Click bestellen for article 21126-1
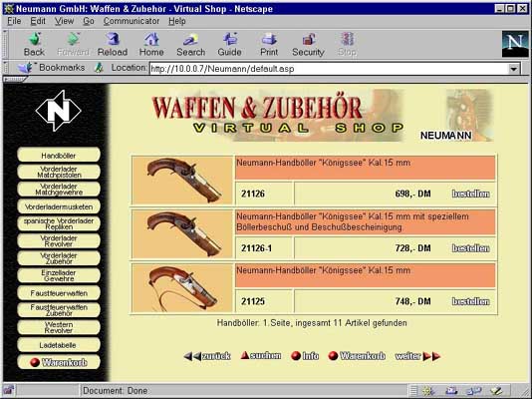The height and width of the screenshot is (399, 532). pos(470,248)
